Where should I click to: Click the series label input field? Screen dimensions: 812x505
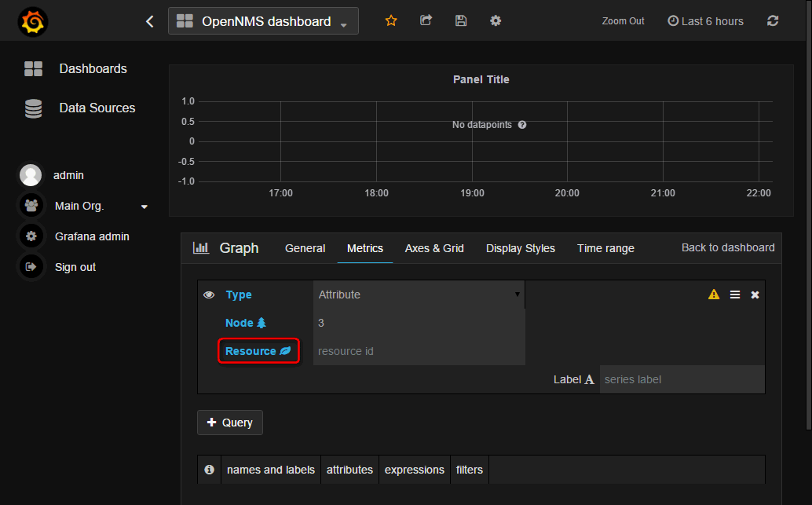[682, 379]
